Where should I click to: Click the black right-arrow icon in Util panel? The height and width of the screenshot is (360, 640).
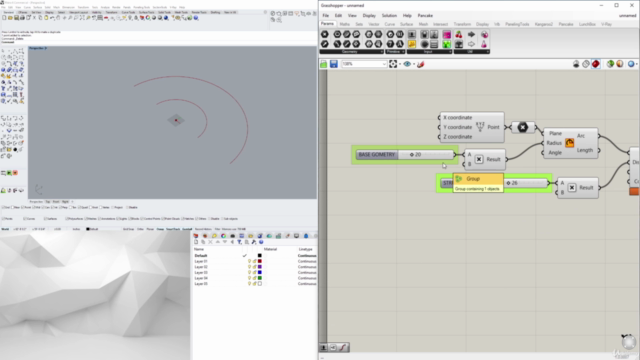click(x=471, y=34)
